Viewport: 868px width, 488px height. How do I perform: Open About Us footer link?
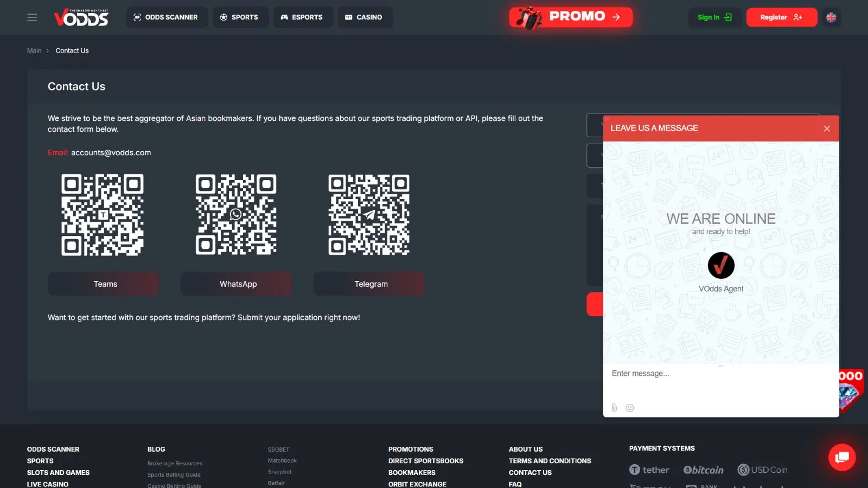[526, 450]
